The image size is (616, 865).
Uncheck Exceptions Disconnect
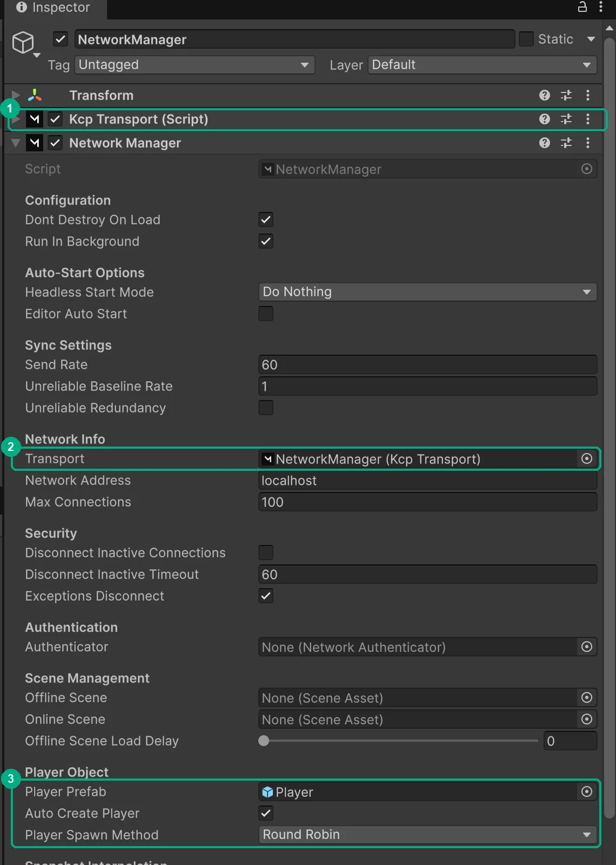[266, 596]
